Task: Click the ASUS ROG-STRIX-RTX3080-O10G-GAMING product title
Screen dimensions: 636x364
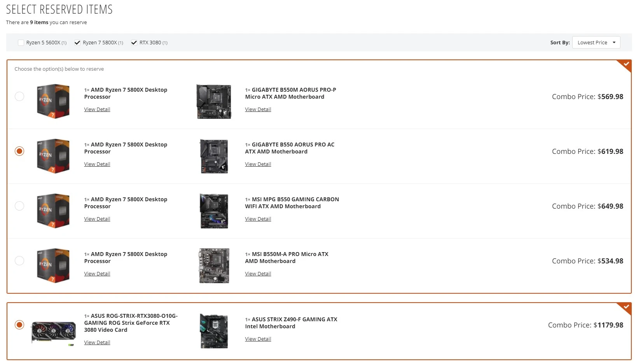Action: pyautogui.click(x=131, y=323)
